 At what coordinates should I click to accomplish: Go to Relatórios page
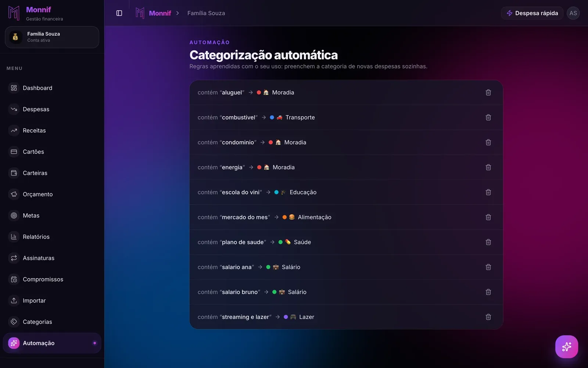(52, 237)
